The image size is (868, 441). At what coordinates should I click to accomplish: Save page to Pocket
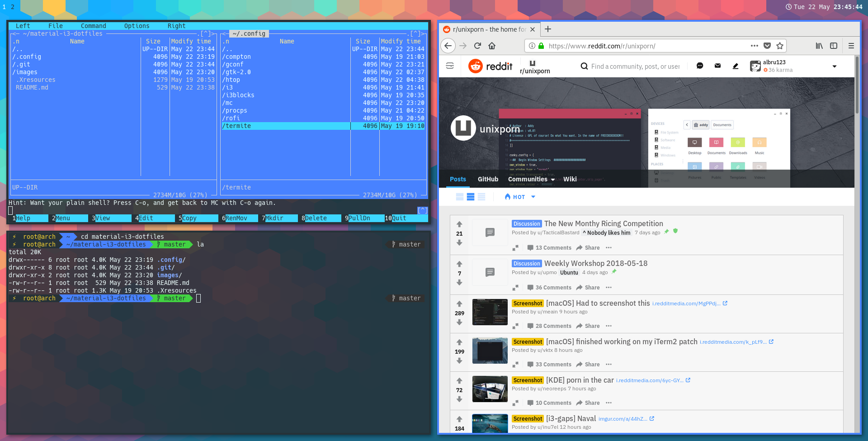[767, 46]
